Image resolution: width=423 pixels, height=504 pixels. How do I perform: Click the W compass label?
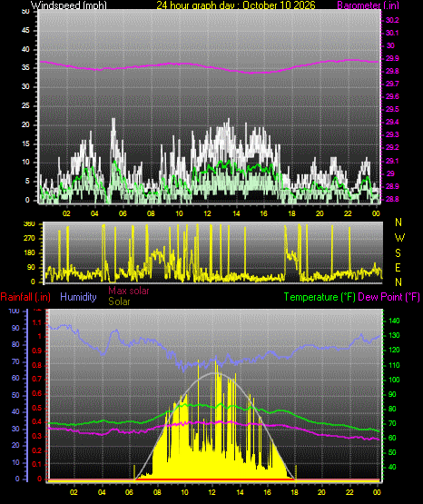click(x=399, y=238)
